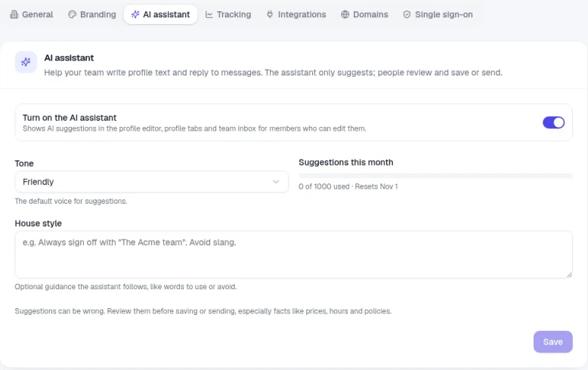Click the 'The default voice for suggestions.' hint

pyautogui.click(x=71, y=202)
